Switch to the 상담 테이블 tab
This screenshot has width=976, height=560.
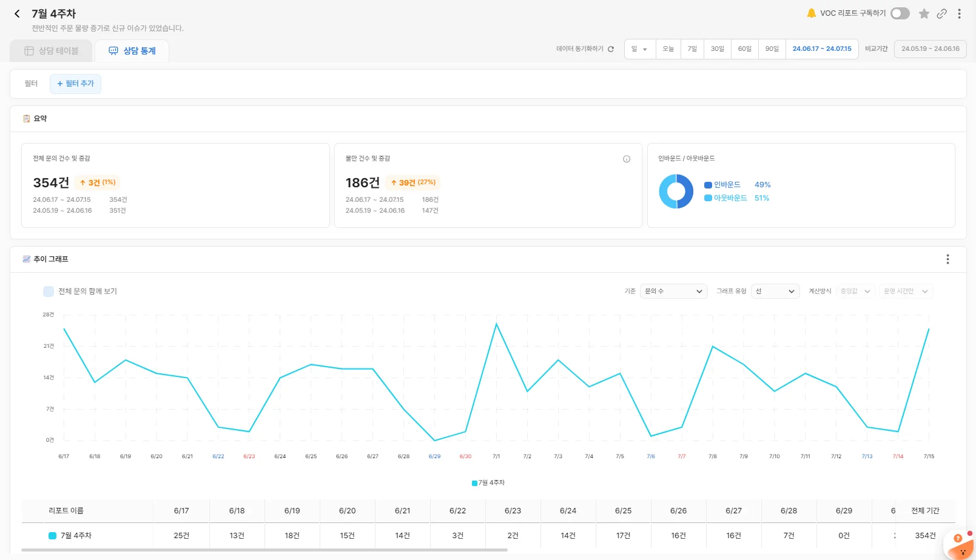pos(52,51)
